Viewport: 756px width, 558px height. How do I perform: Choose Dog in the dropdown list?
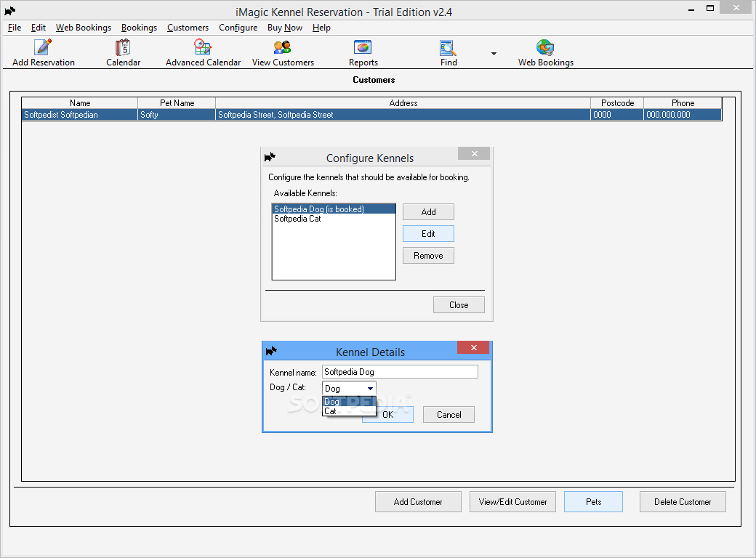[349, 401]
